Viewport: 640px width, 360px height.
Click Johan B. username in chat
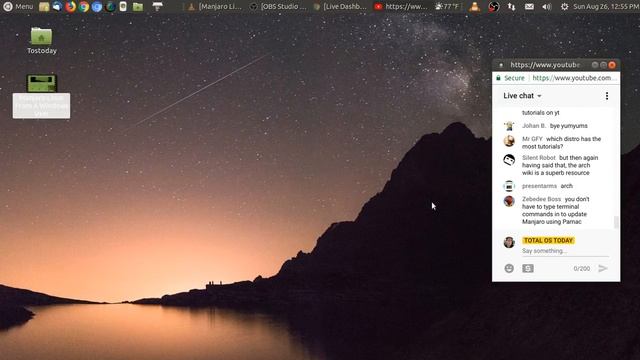tap(533, 126)
